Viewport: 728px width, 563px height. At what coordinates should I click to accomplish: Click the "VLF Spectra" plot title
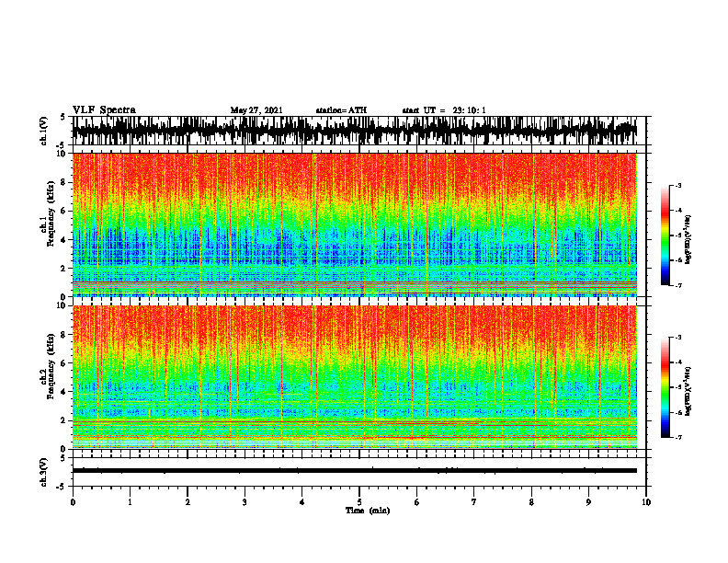(x=104, y=110)
